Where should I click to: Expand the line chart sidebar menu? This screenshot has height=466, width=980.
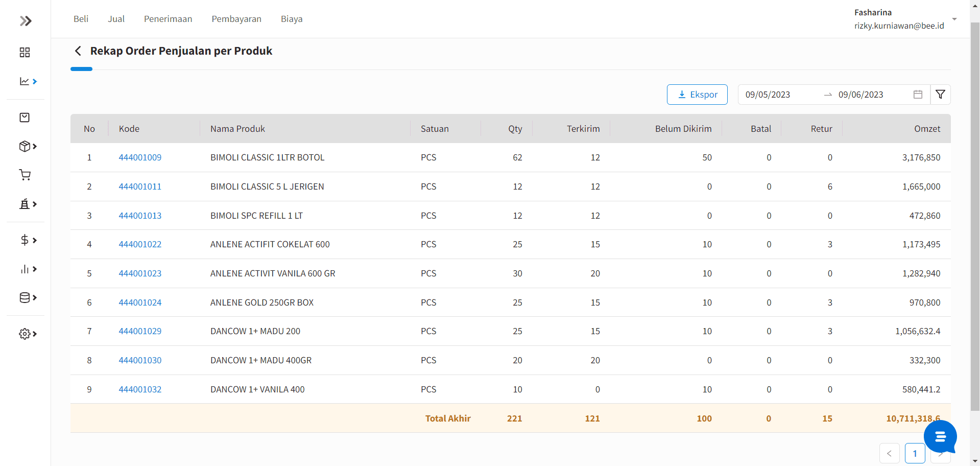[x=28, y=81]
